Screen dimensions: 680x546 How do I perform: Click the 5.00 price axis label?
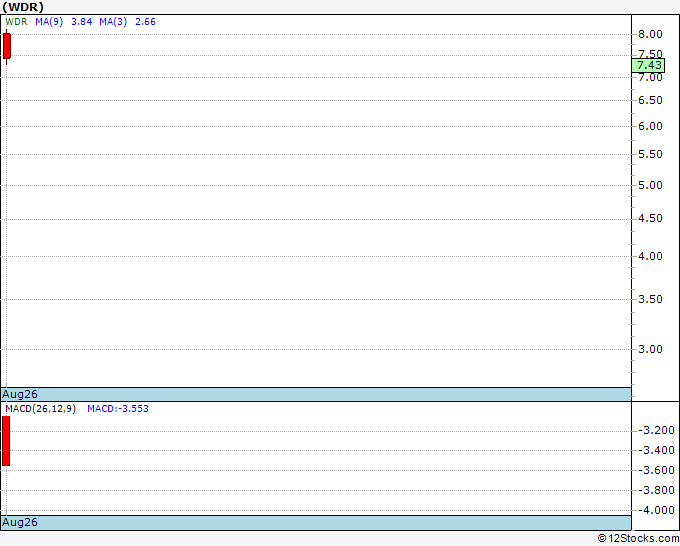click(650, 185)
